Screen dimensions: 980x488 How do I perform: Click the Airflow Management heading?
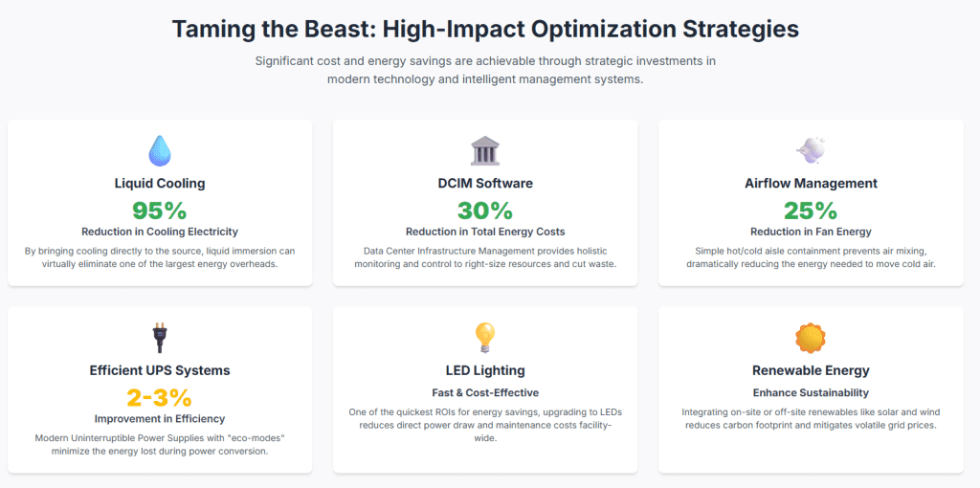point(811,183)
